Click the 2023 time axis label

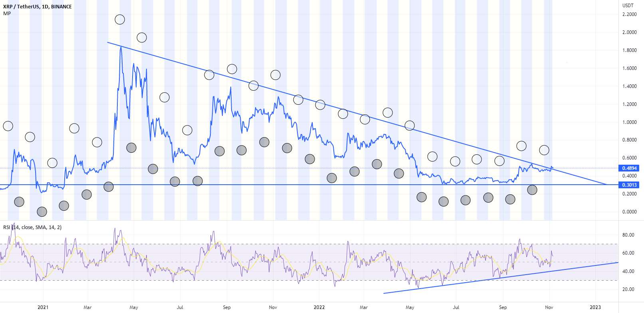pyautogui.click(x=595, y=307)
